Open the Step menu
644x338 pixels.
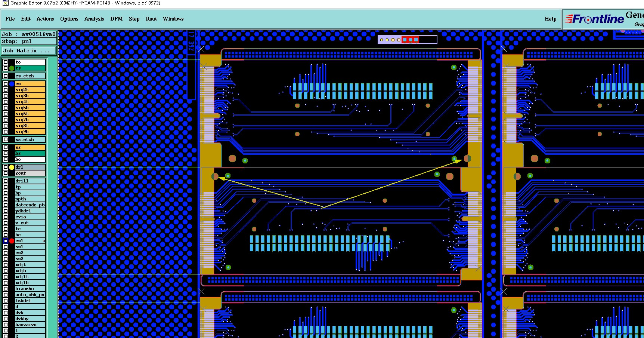pyautogui.click(x=134, y=19)
